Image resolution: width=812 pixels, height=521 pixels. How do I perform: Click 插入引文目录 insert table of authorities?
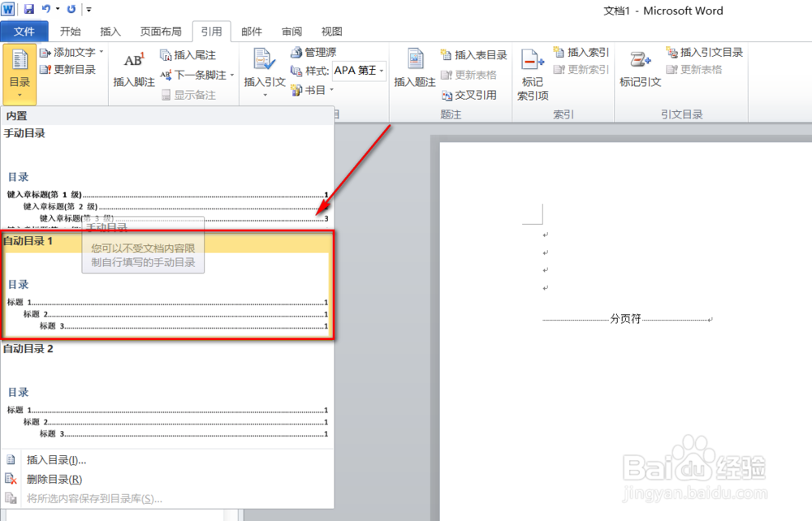[x=705, y=52]
